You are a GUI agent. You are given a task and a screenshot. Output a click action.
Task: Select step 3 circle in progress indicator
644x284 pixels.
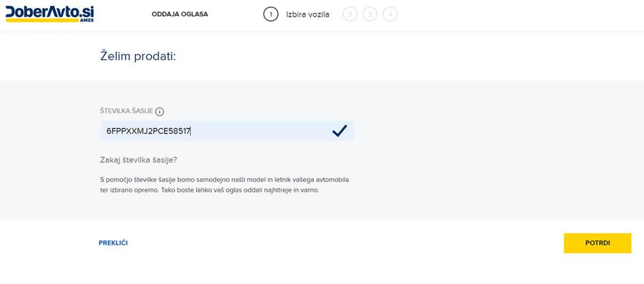pyautogui.click(x=370, y=14)
